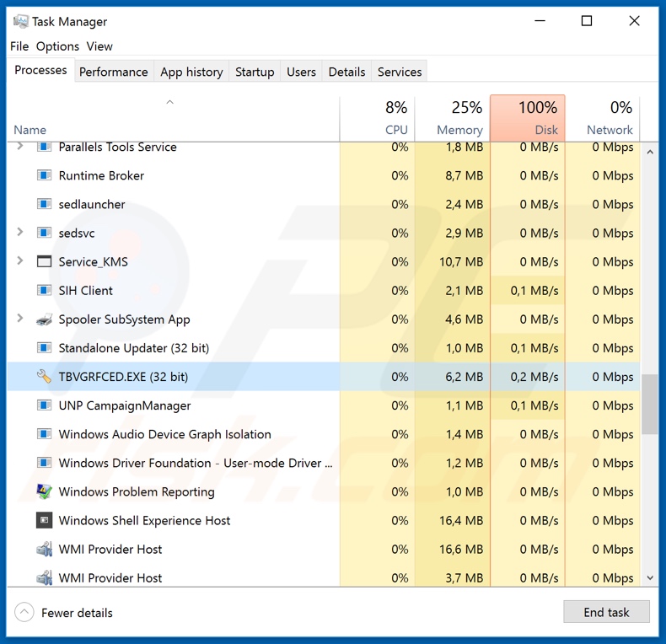The height and width of the screenshot is (644, 666).
Task: Click the TBVGRFCED.EXE wrench icon
Action: [x=44, y=377]
